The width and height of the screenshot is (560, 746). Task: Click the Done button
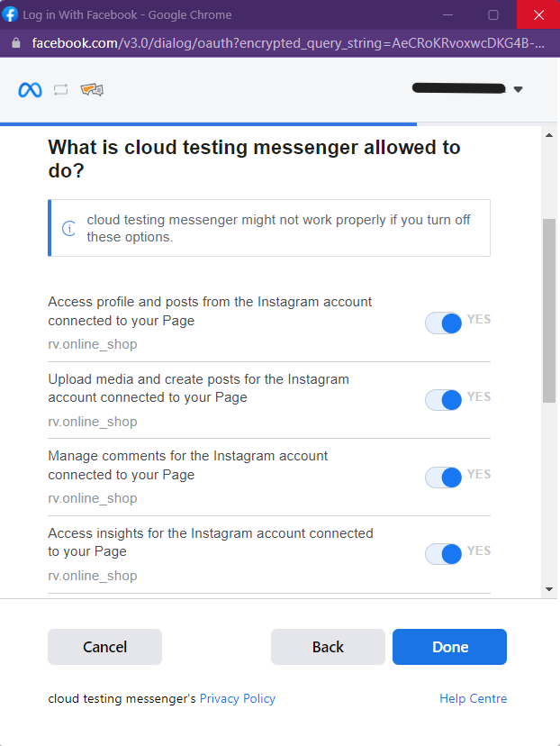450,647
